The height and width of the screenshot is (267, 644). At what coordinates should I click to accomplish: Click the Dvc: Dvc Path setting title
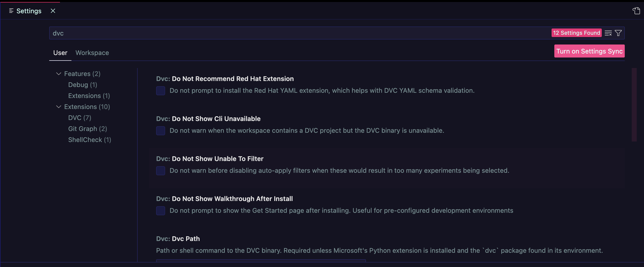[178, 239]
